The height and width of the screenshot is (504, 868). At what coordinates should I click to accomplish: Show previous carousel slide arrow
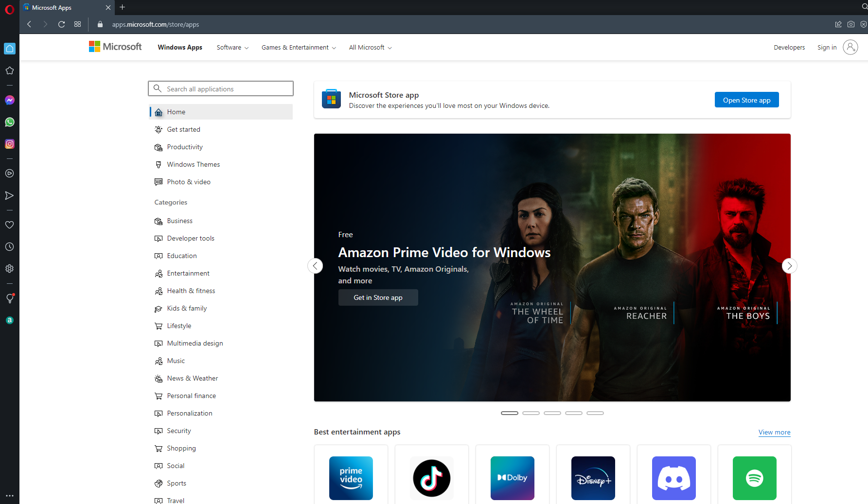coord(315,266)
